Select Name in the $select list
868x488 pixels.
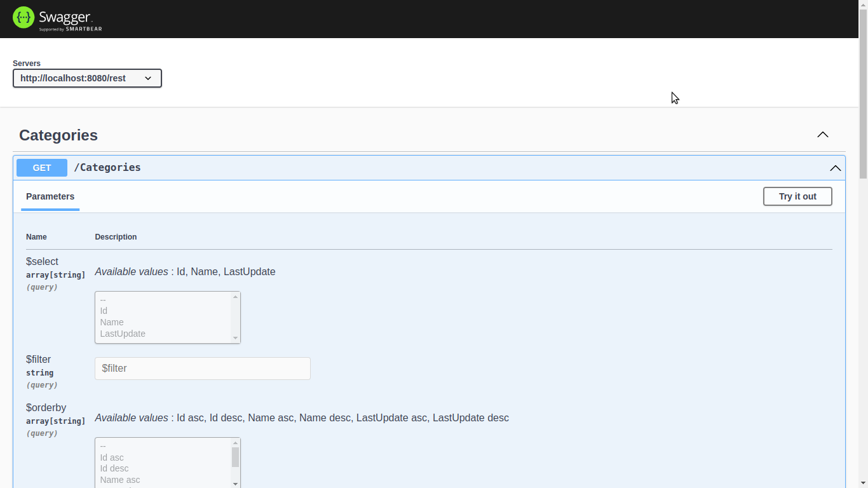click(x=112, y=322)
